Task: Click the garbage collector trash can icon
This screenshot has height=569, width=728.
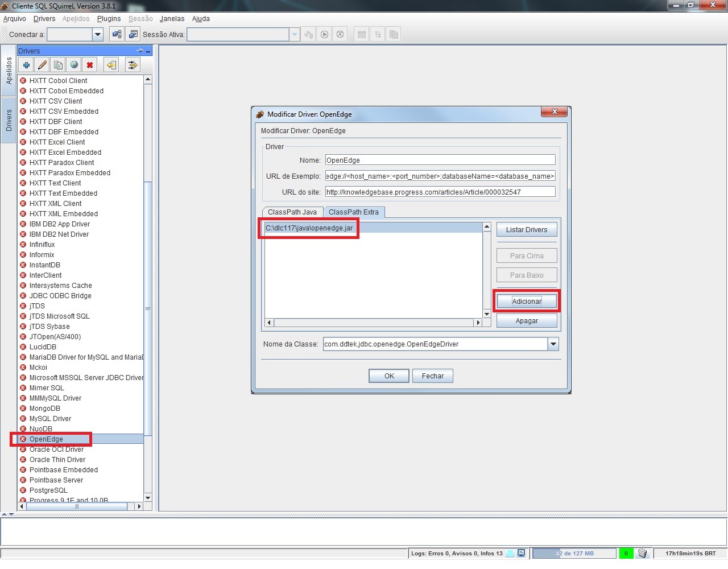Action: click(642, 553)
